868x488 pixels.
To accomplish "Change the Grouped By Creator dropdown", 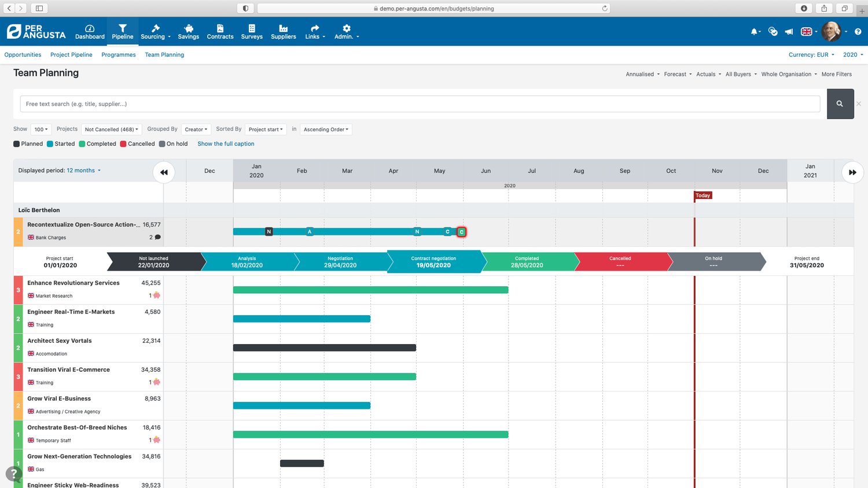I will coord(196,129).
